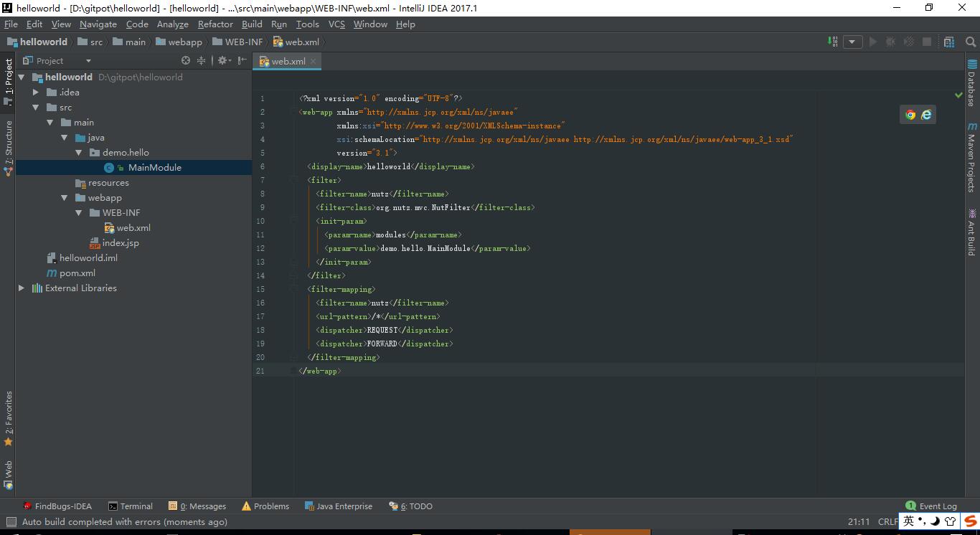980x535 pixels.
Task: Open the Refactor menu
Action: (x=215, y=24)
